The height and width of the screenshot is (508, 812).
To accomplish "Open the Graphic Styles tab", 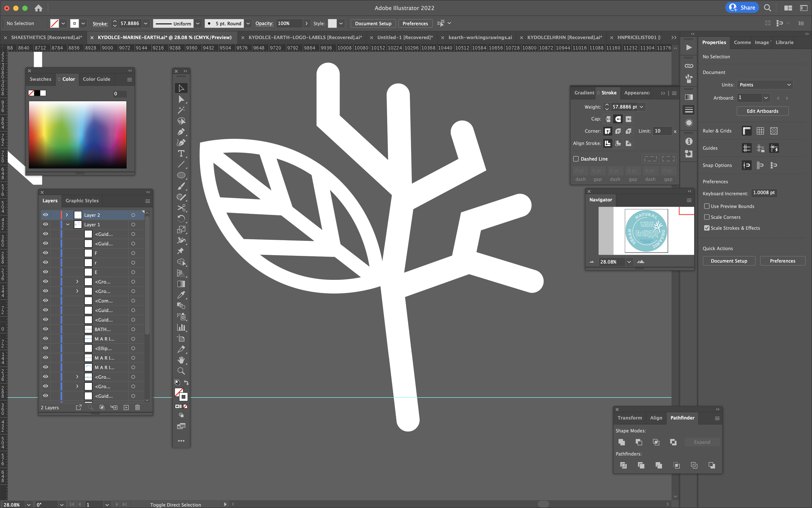I will (82, 201).
